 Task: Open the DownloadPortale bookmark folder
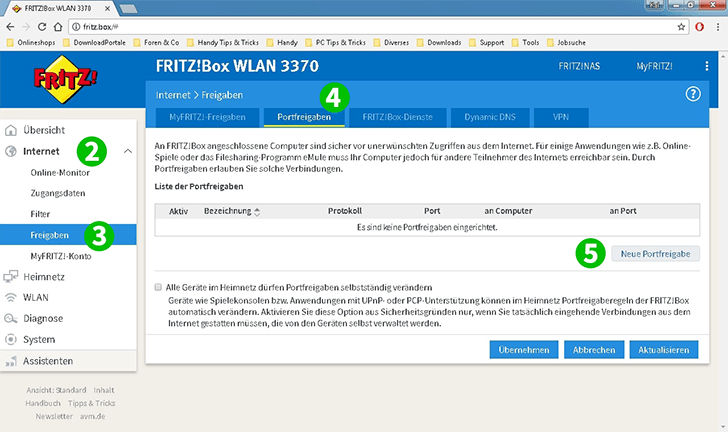(x=94, y=43)
